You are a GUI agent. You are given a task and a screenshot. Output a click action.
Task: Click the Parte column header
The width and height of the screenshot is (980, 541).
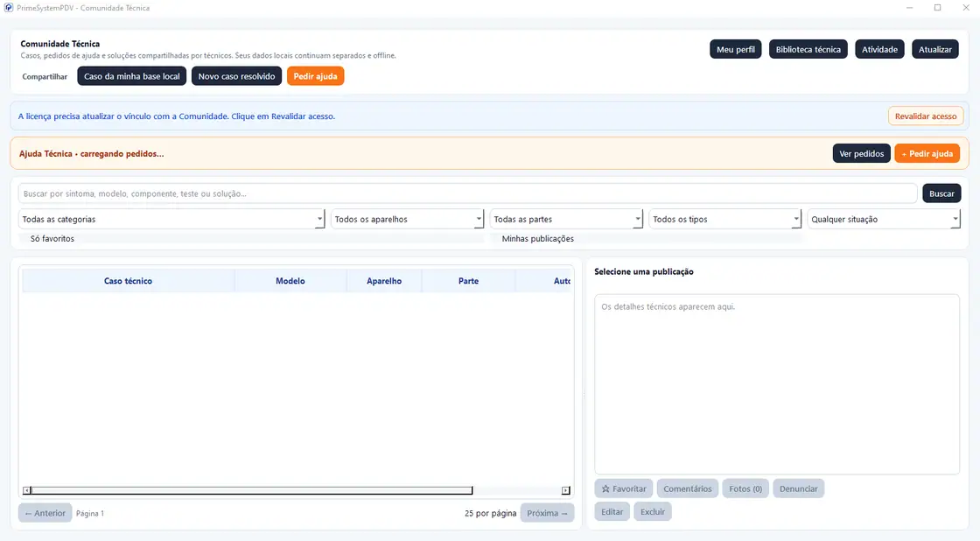(x=469, y=281)
